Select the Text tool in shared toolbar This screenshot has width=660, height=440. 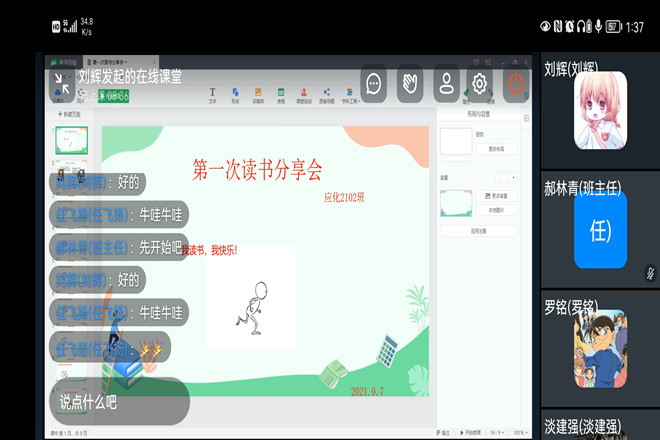point(212,96)
